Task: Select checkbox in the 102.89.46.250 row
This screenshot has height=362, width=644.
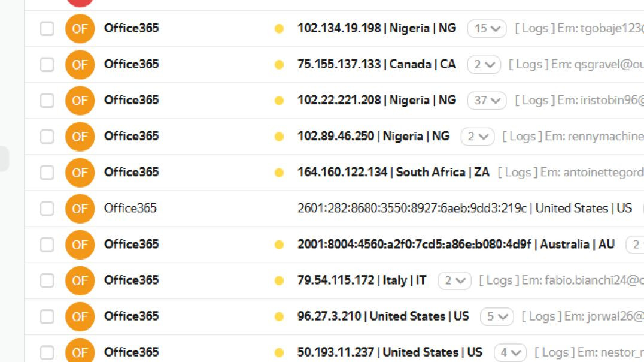Action: point(47,137)
